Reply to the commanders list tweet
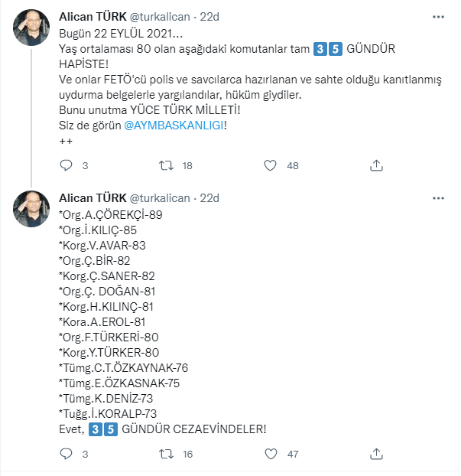This screenshot has width=461, height=476. click(66, 454)
